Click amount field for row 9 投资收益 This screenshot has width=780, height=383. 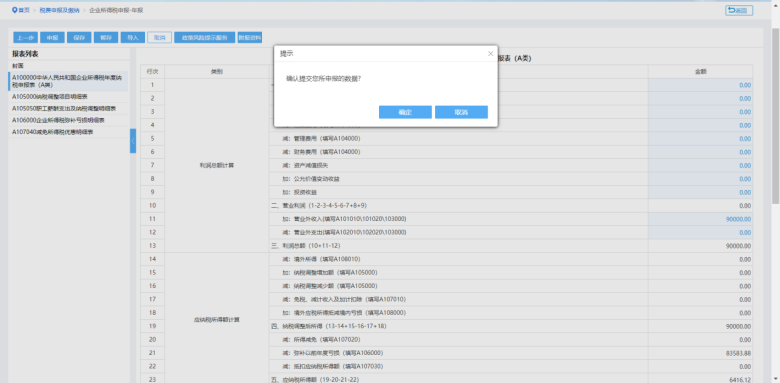coord(700,192)
